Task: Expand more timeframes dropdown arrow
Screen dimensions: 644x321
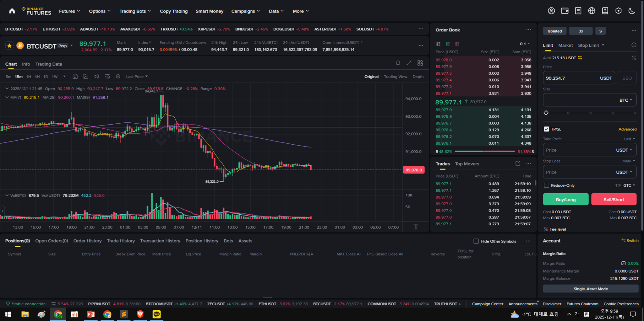Action: tap(64, 77)
